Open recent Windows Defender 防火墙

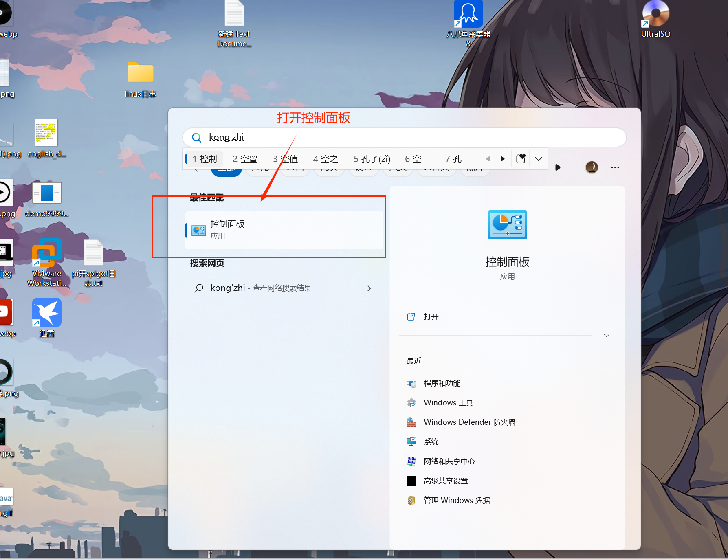point(469,422)
